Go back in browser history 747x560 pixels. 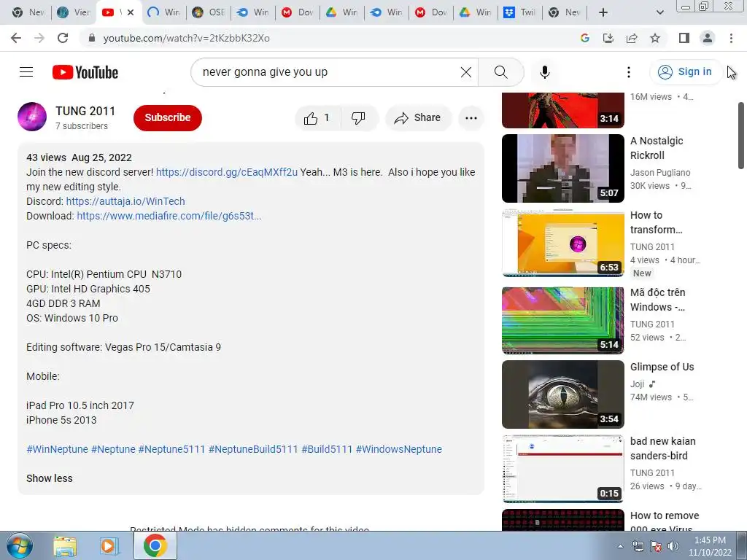tap(16, 38)
